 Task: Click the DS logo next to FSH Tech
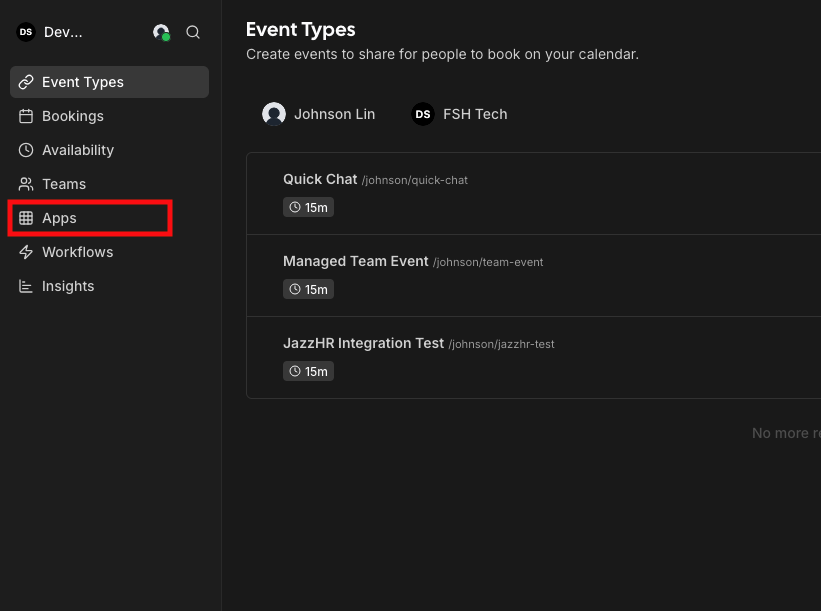423,114
